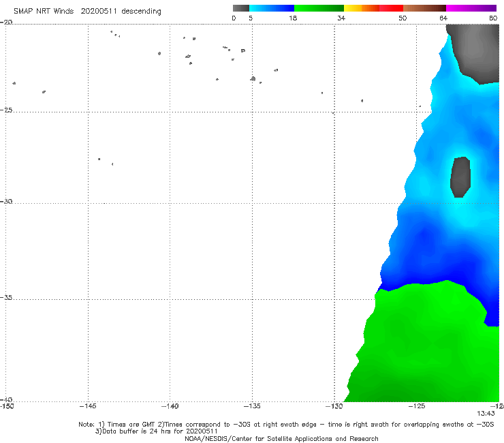Click the small gray oval patch inside the blue swath
504x443 pixels.
[460, 177]
